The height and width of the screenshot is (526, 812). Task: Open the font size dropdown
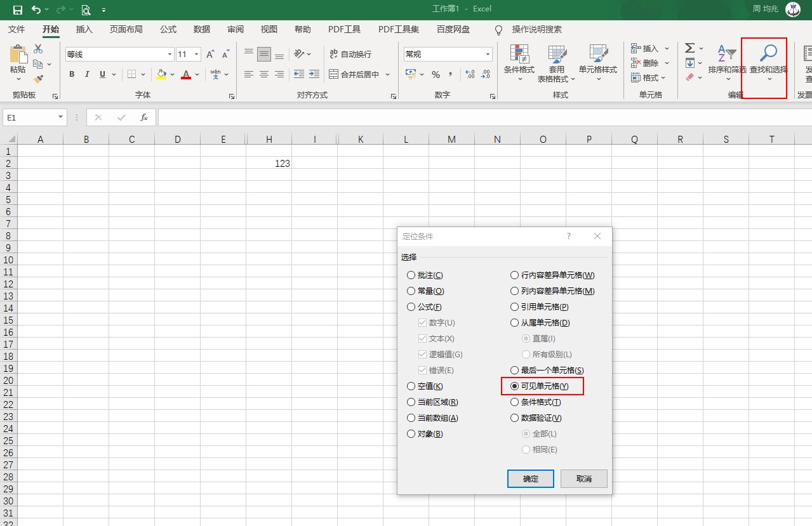pos(197,55)
